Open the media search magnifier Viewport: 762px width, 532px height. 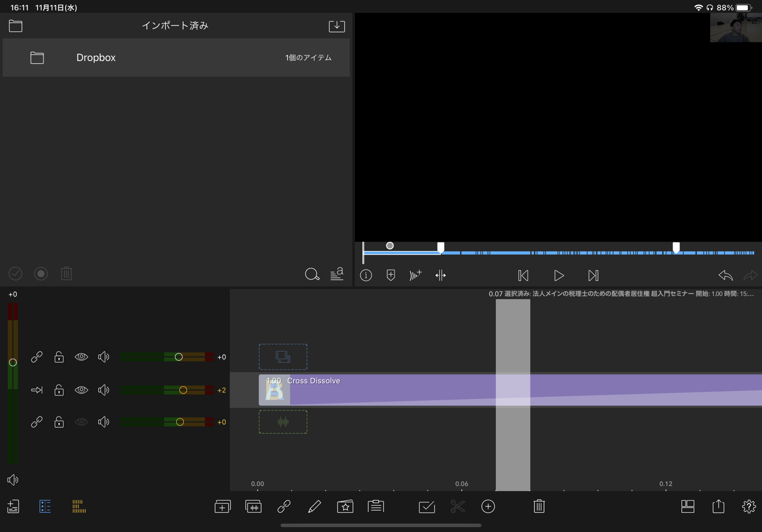312,274
